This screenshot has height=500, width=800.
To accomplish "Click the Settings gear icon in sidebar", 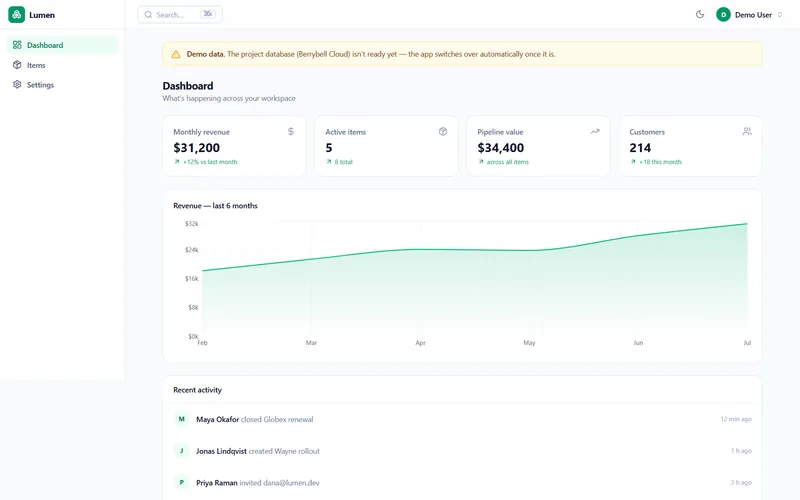I will [17, 85].
